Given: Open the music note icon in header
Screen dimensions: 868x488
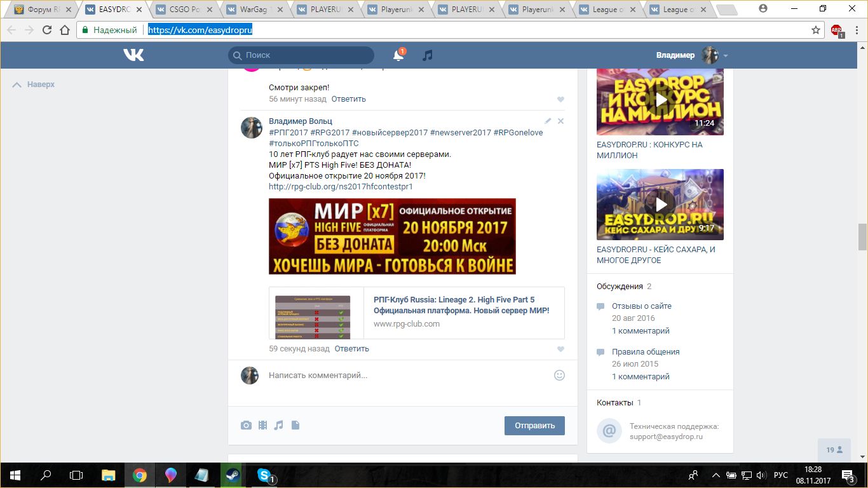Looking at the screenshot, I should click(428, 55).
